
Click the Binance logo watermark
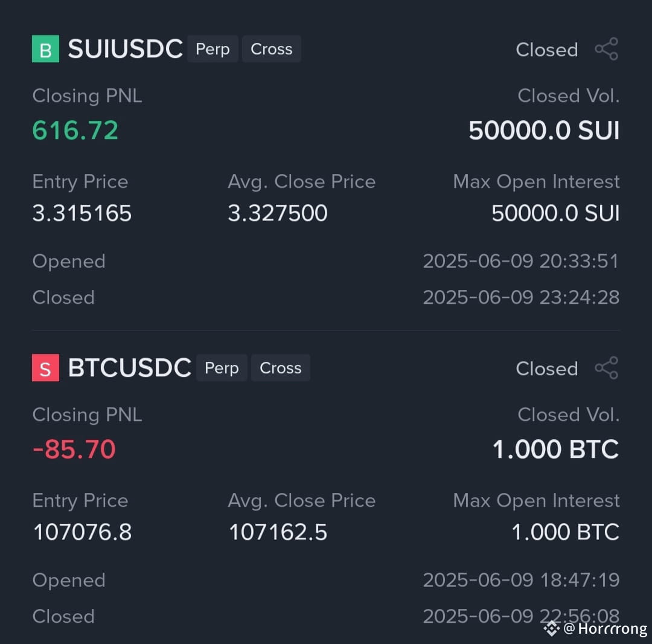point(552,628)
